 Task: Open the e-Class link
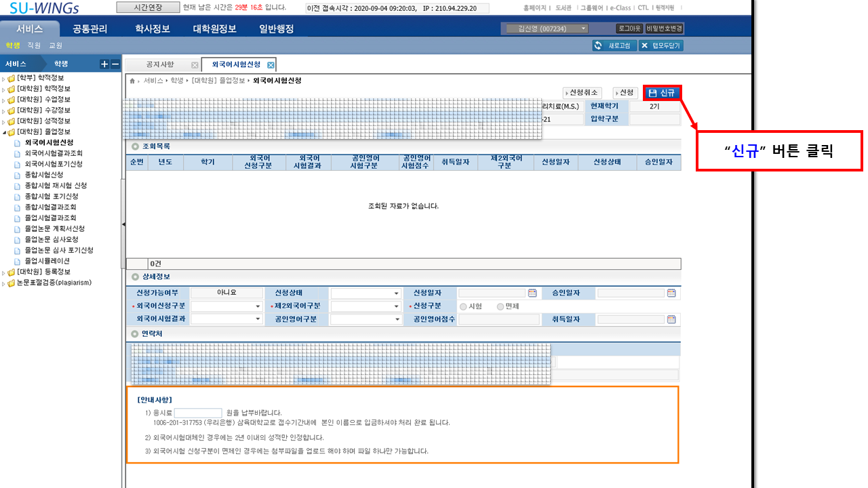click(x=620, y=8)
